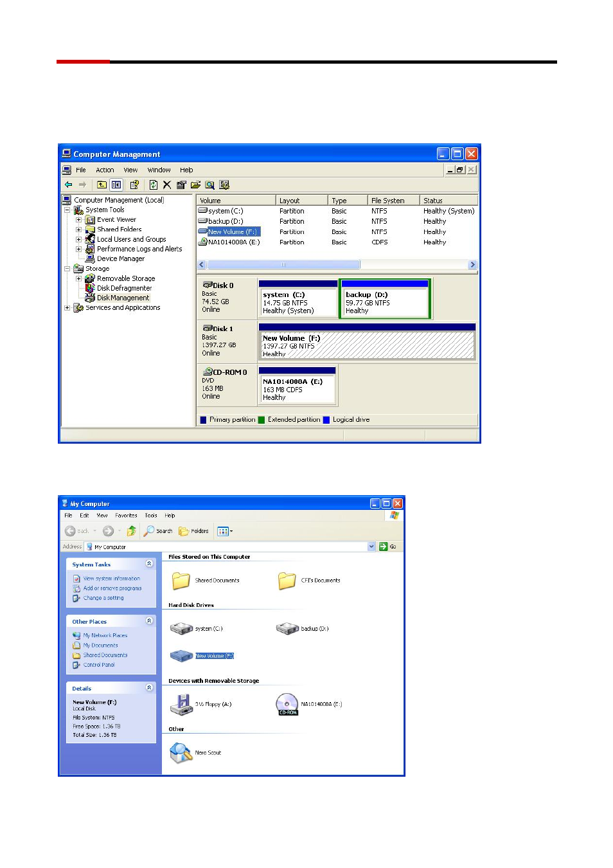Expand Local Users and Groups node
The image size is (613, 868).
(x=78, y=239)
